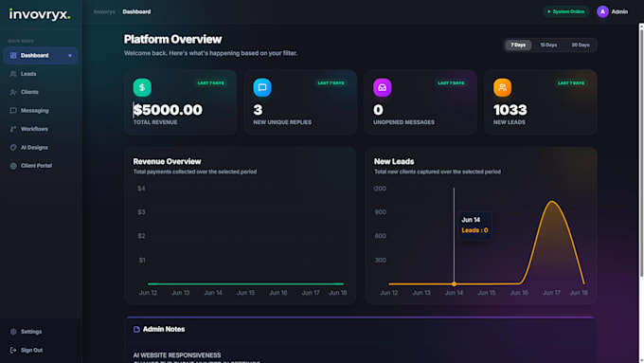This screenshot has height=363, width=644.
Task: Click the Leads people icon in sidebar
Action: [13, 74]
